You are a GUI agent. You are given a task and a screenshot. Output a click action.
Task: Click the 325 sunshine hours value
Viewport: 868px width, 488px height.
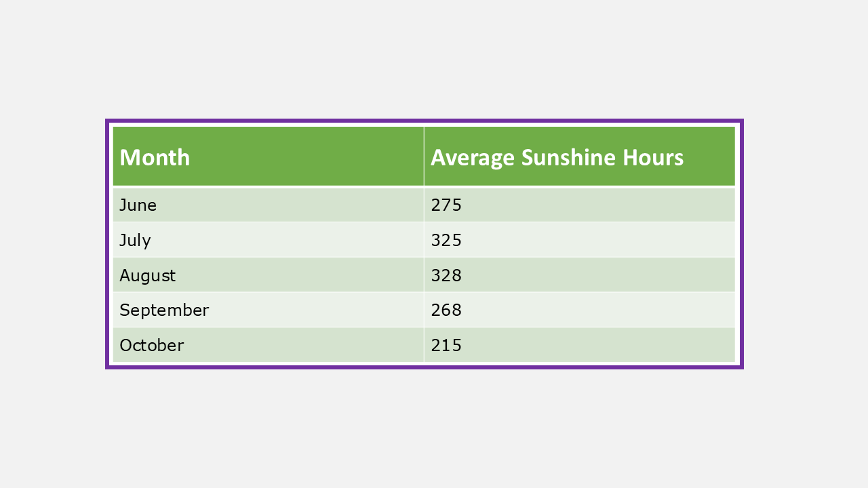(446, 240)
